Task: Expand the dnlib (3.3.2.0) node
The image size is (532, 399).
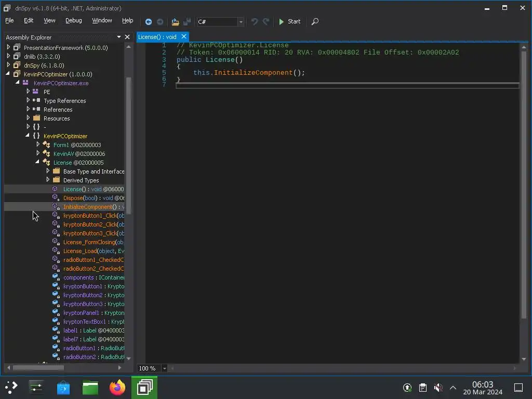Action: click(8, 56)
